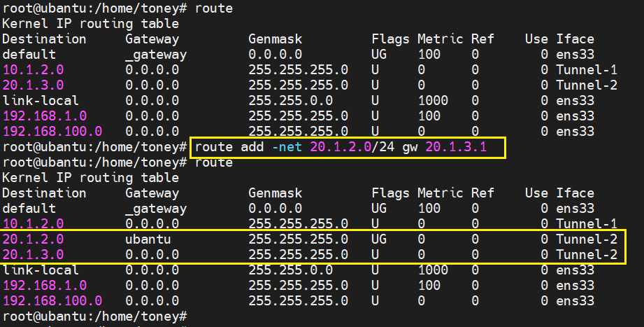Screen dimensions: 644x327
Task: Click the 'Gateway' column header in the second table
Action: pyautogui.click(x=152, y=193)
